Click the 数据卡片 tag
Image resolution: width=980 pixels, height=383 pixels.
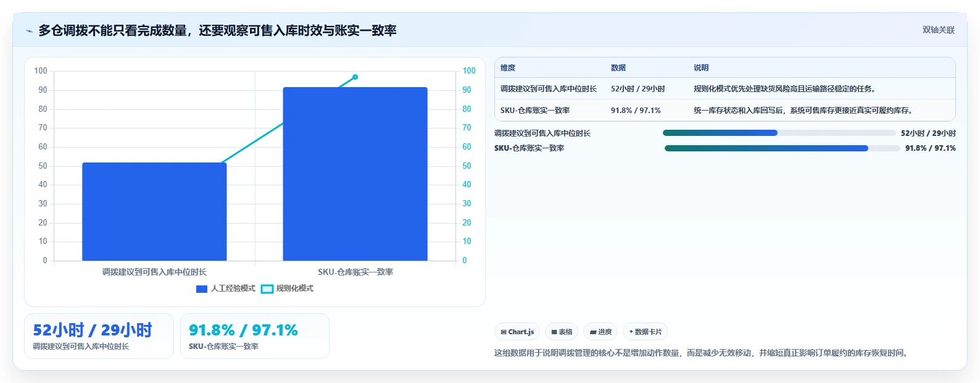click(x=646, y=332)
